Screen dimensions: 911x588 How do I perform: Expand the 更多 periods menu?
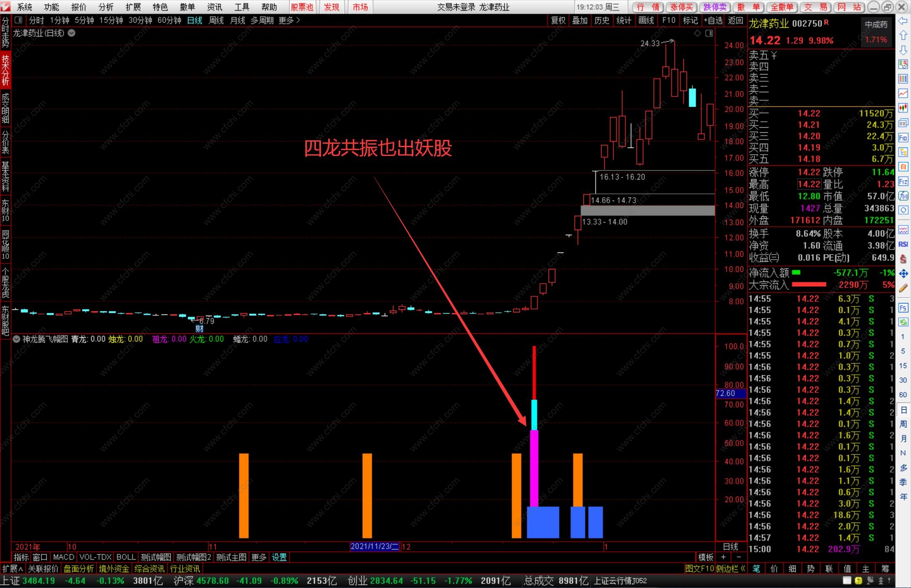coord(289,20)
